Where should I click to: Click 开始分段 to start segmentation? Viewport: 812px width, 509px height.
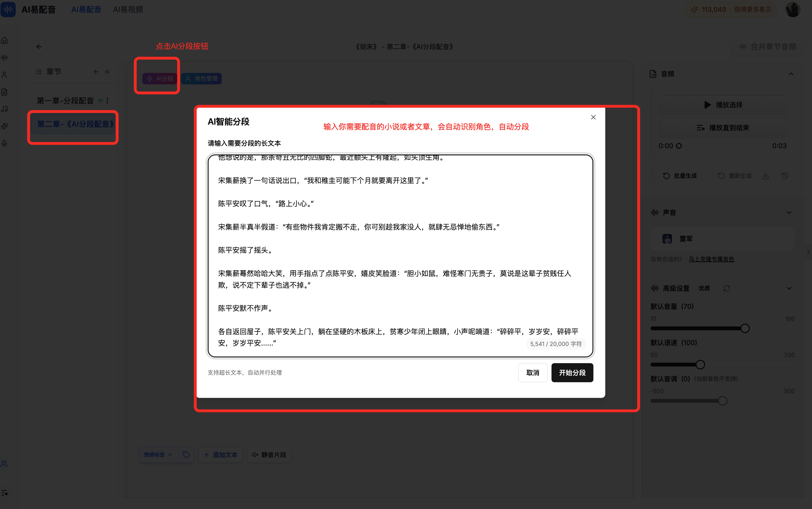[572, 373]
